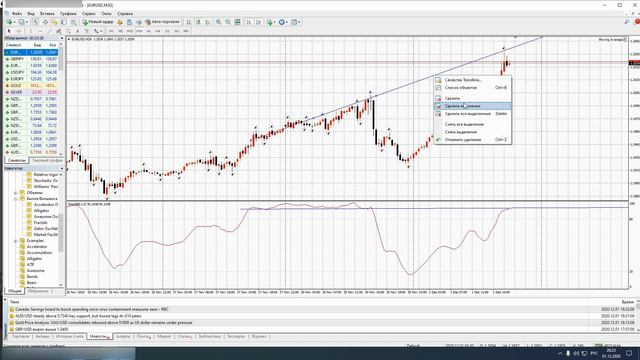Open the Файл menu
Screen dimensions: 640x360
(x=17, y=13)
